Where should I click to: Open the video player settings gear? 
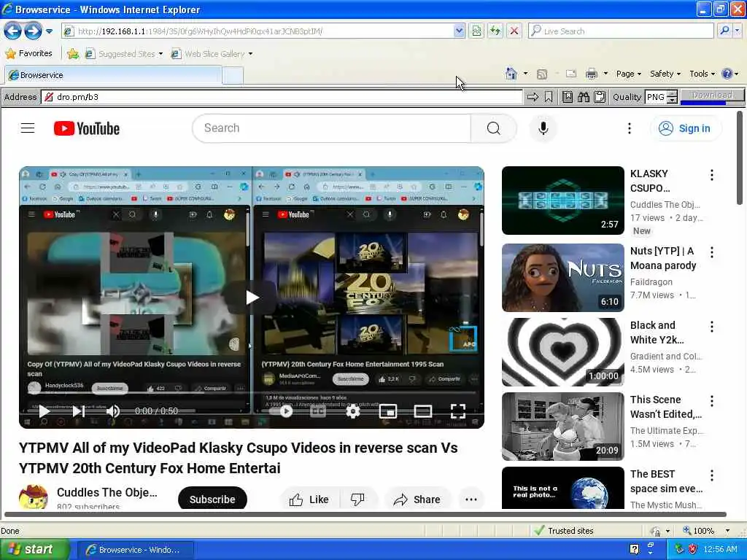tap(353, 411)
